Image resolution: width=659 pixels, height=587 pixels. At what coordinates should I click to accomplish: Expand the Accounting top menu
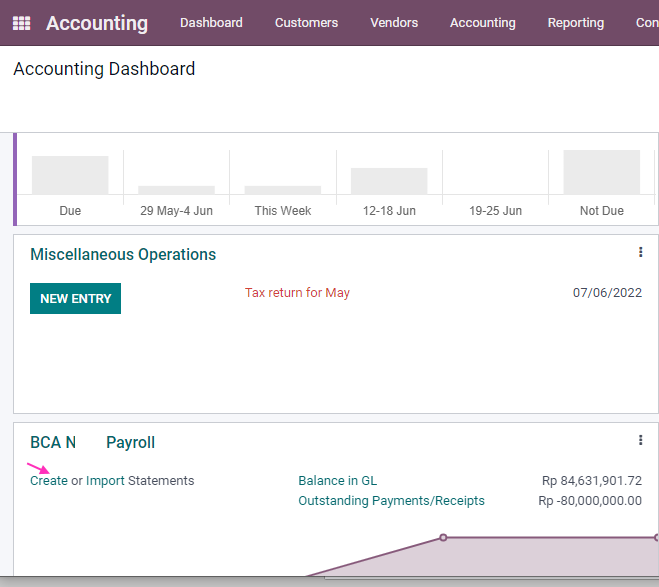click(x=483, y=23)
